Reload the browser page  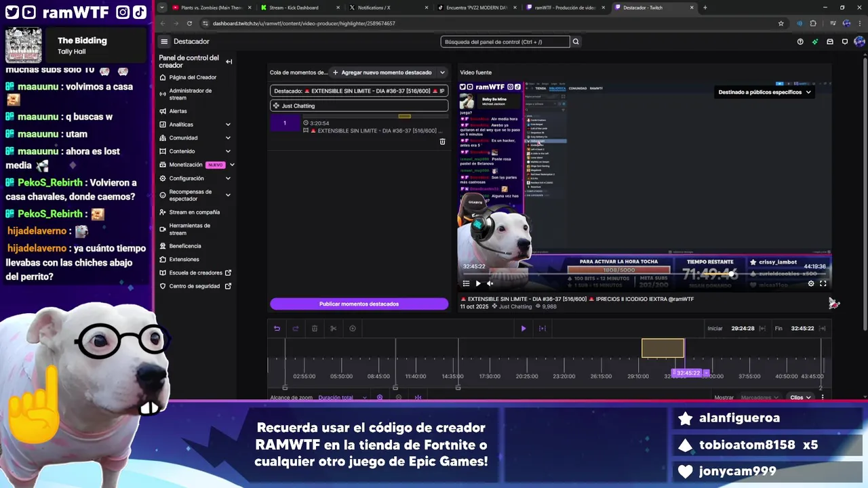189,23
